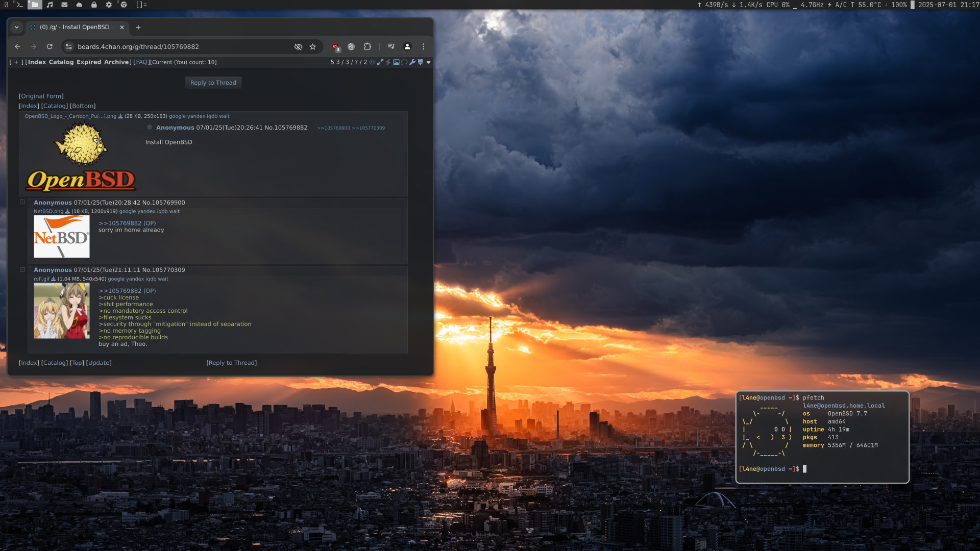980x551 pixels.
Task: Go forward in the browser
Action: [x=34, y=46]
